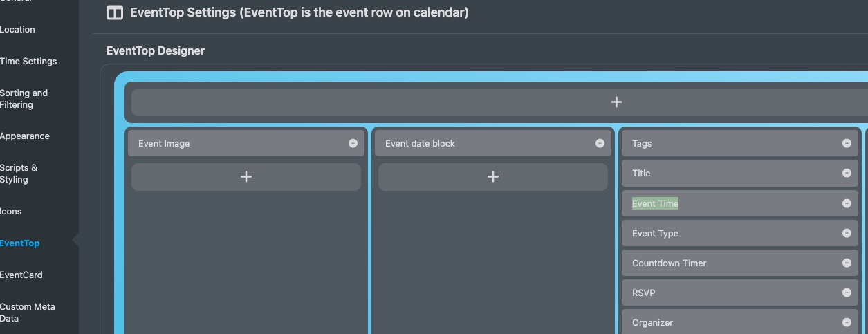Screen dimensions: 868x334
Task: Click the EventTop Settings layout icon
Action: (115, 12)
